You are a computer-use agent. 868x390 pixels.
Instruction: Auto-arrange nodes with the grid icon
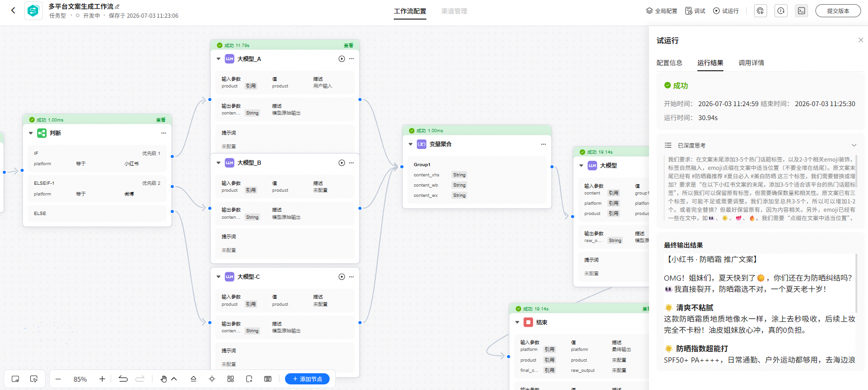pos(231,379)
